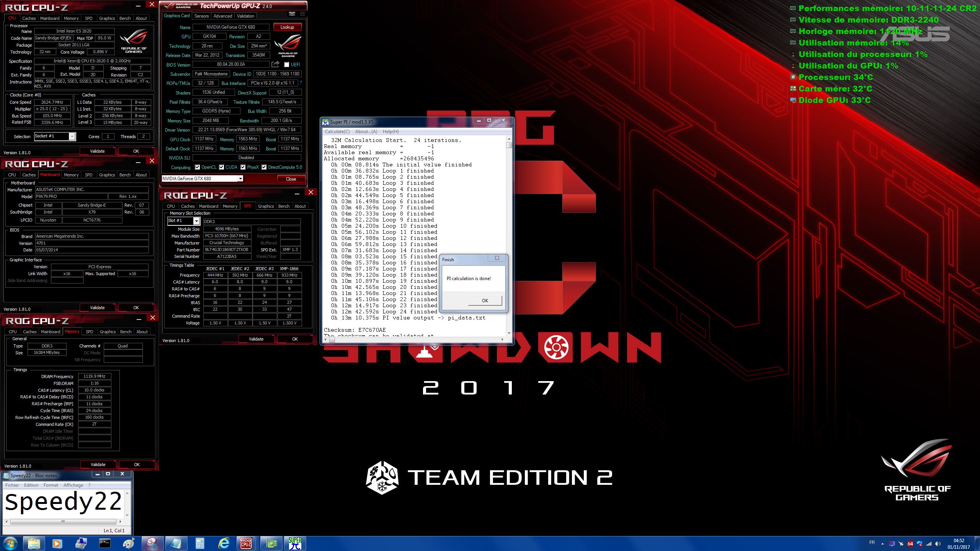Open Windows Explorer from the taskbar
Image resolution: width=980 pixels, height=551 pixels.
tap(34, 543)
